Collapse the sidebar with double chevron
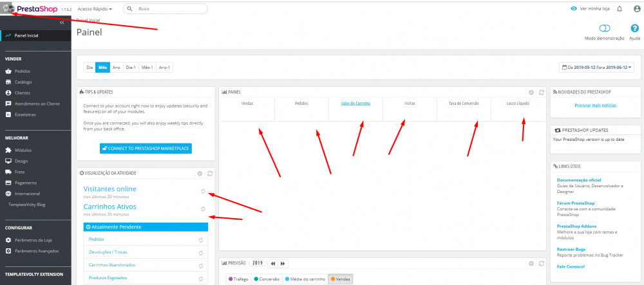 coord(62,23)
